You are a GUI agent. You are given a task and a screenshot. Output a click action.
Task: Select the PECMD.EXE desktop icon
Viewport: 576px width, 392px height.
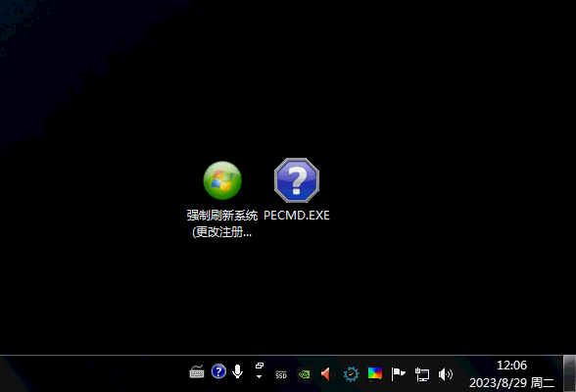(x=297, y=180)
